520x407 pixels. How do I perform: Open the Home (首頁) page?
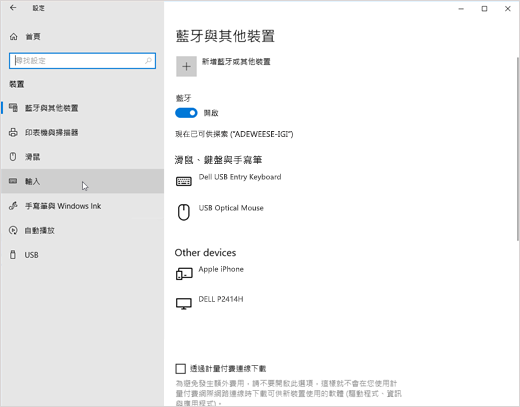pyautogui.click(x=82, y=36)
